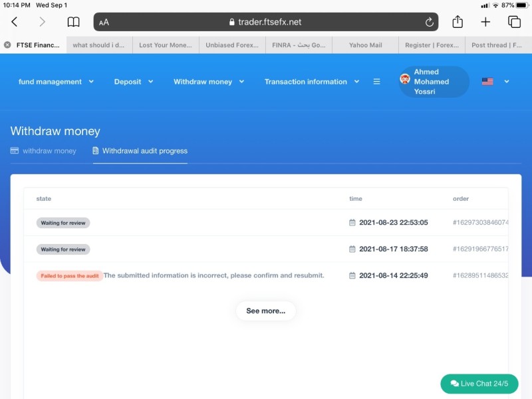The height and width of the screenshot is (399, 532).
Task: Expand the Deposit dropdown
Action: [x=134, y=82]
